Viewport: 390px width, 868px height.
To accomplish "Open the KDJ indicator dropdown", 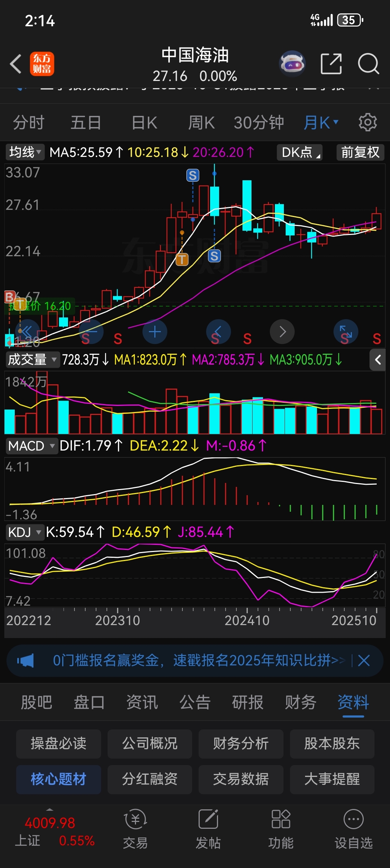I will point(24,532).
